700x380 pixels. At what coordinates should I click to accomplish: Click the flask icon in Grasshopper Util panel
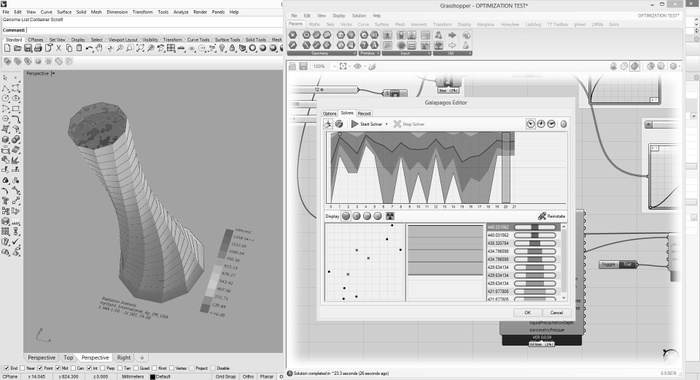click(466, 45)
